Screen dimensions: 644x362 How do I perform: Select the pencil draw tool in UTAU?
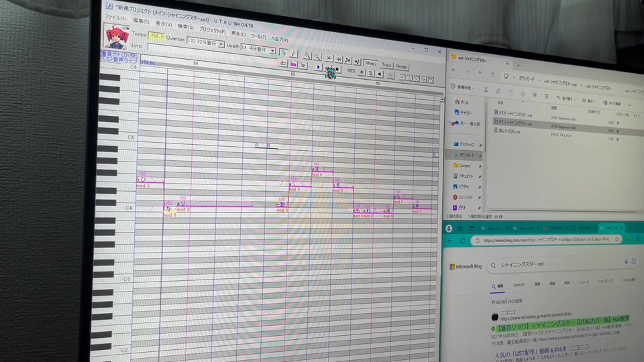293,54
